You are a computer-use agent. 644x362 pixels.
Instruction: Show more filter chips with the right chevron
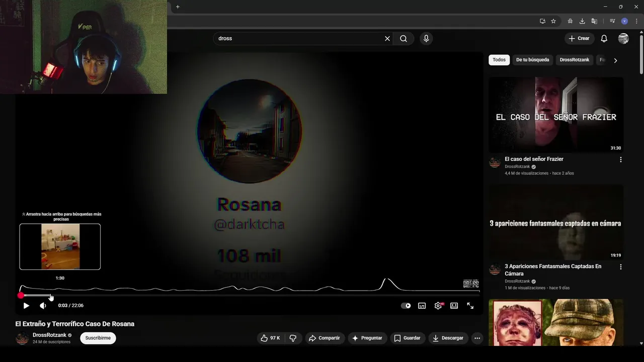tap(615, 60)
